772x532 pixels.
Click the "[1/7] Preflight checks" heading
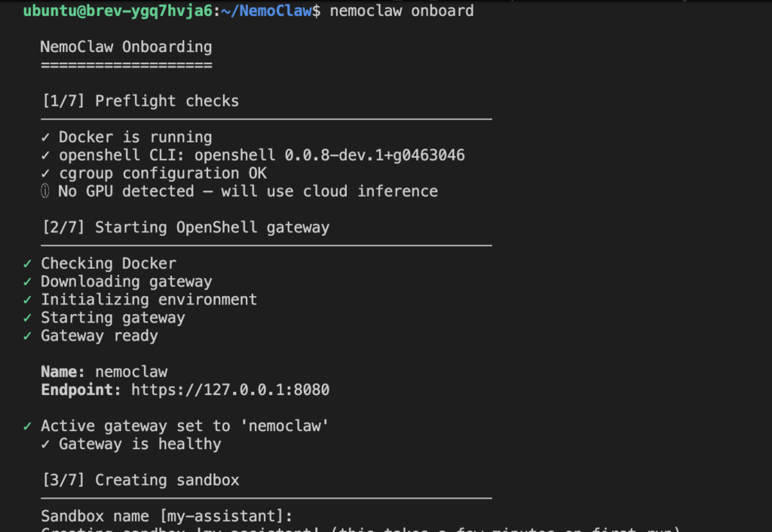point(139,101)
